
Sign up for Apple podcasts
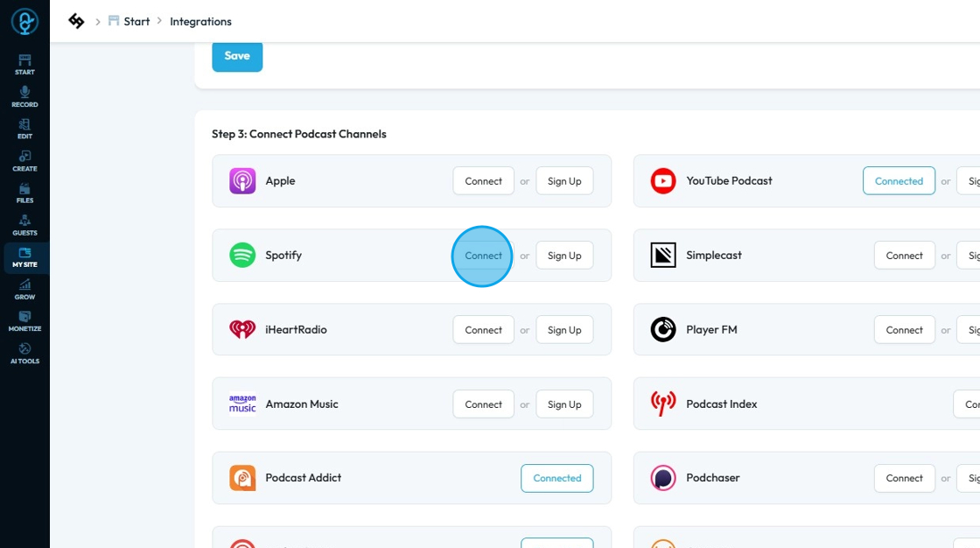(x=564, y=181)
